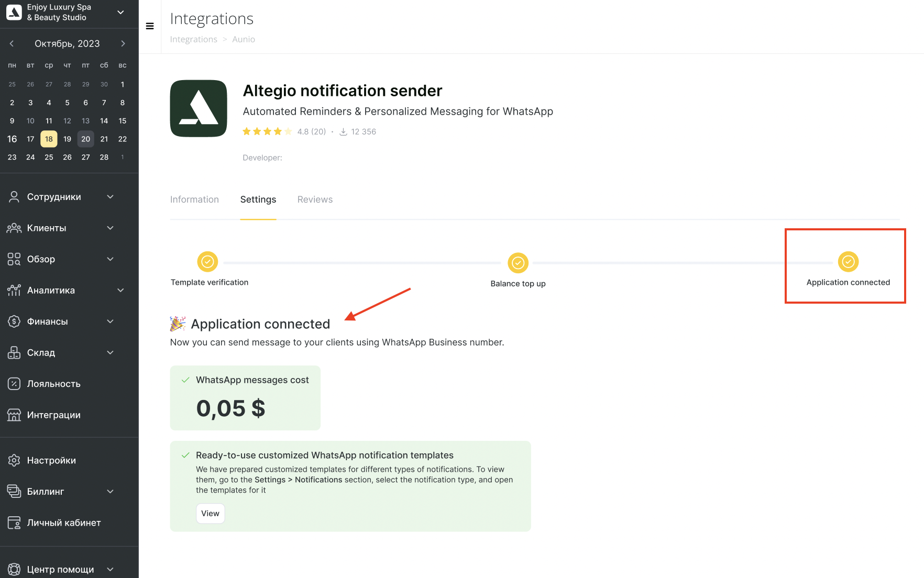Click the Altegio logo in sidebar header

tap(14, 12)
